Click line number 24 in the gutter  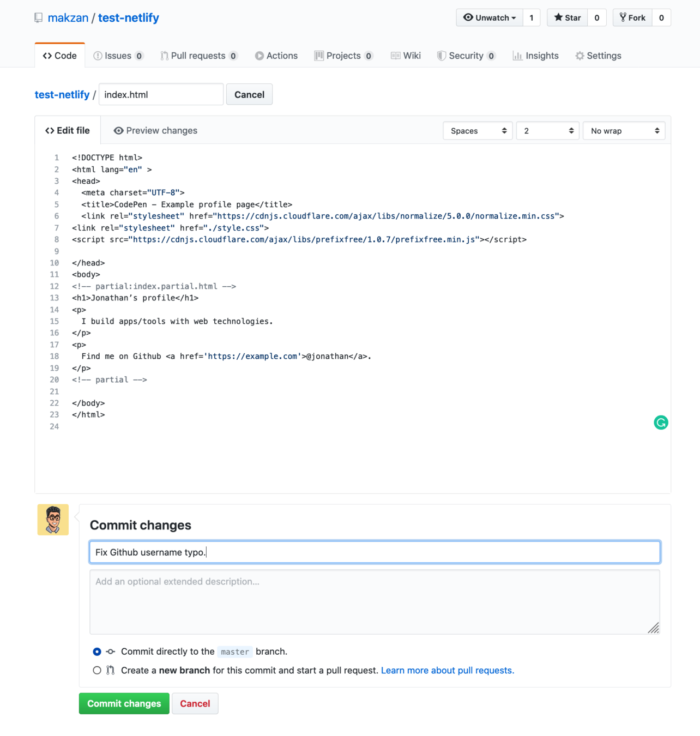pyautogui.click(x=55, y=426)
